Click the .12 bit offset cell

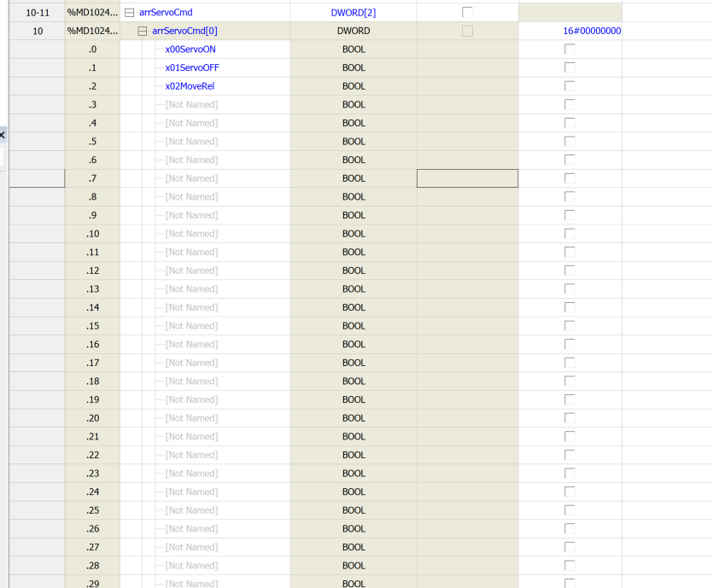(92, 271)
